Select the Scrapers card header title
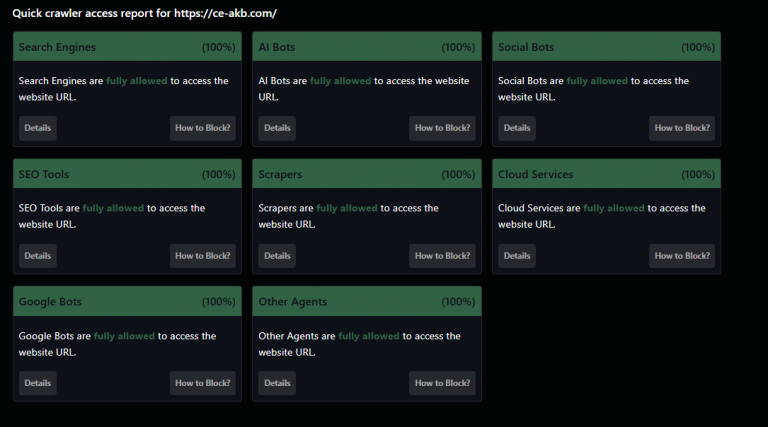This screenshot has width=768, height=427. pyautogui.click(x=280, y=175)
